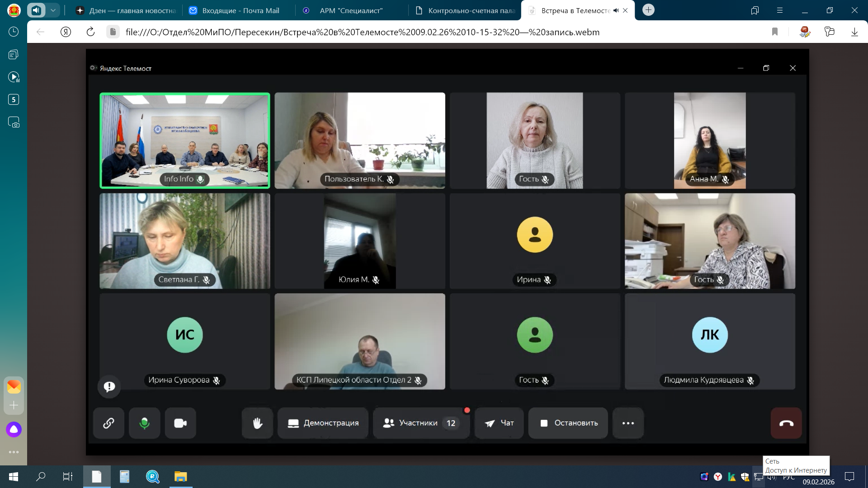Hang up with the red phone button
This screenshot has height=488, width=868.
click(x=786, y=423)
